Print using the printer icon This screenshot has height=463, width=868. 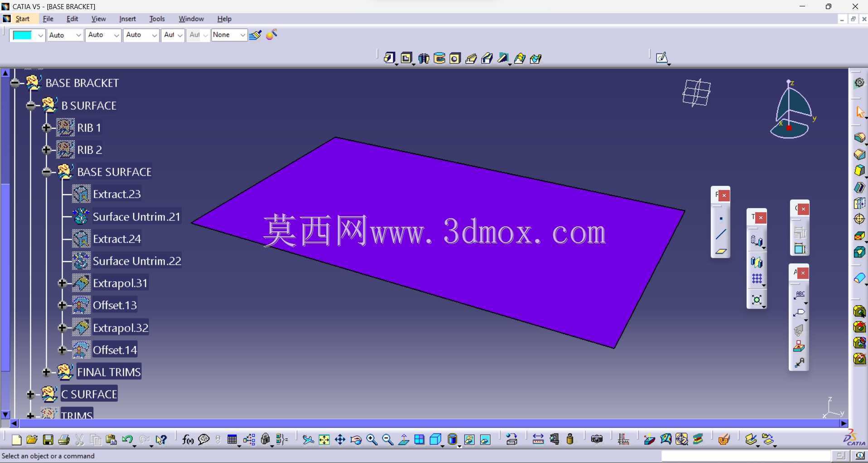click(x=64, y=439)
